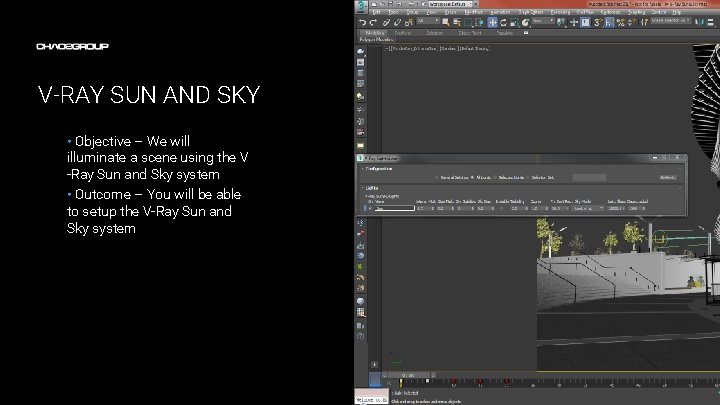The height and width of the screenshot is (405, 720).
Task: Toggle Spinner Snap
Action: point(632,22)
